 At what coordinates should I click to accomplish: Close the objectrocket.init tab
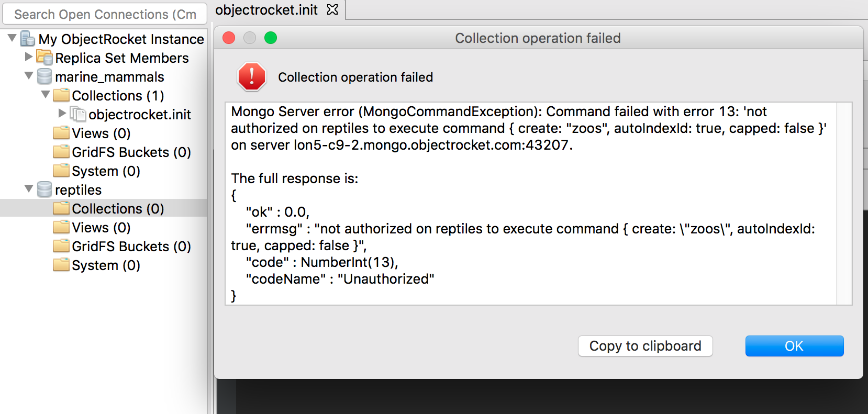332,9
